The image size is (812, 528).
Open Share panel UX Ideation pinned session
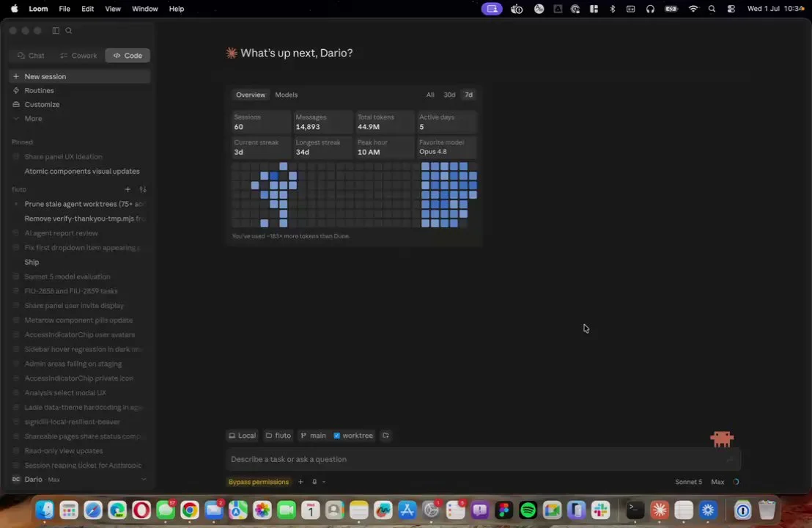click(x=80, y=156)
